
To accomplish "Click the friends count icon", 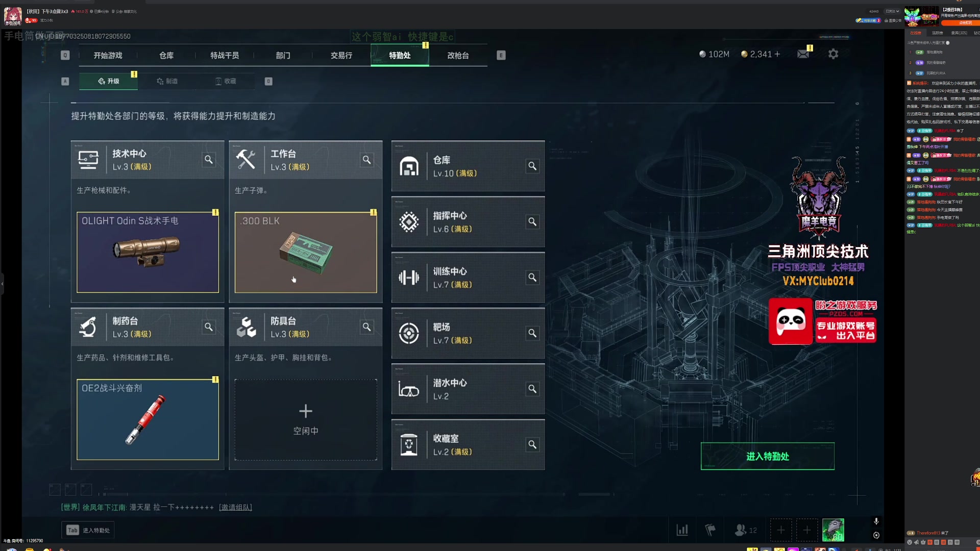I will (x=745, y=530).
